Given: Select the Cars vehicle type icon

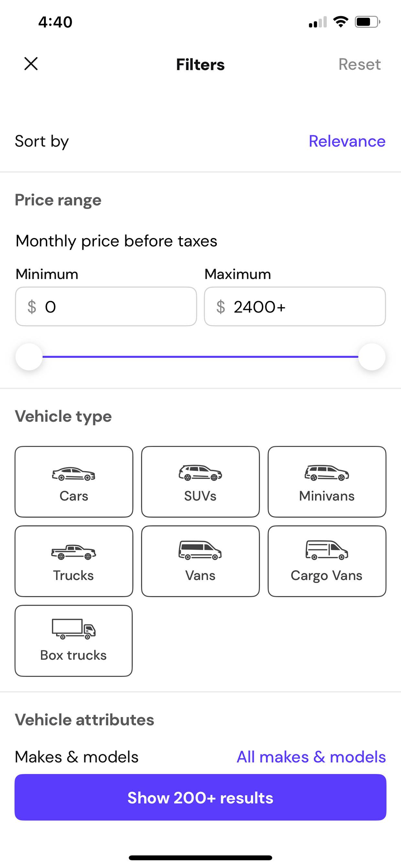Looking at the screenshot, I should coord(73,473).
